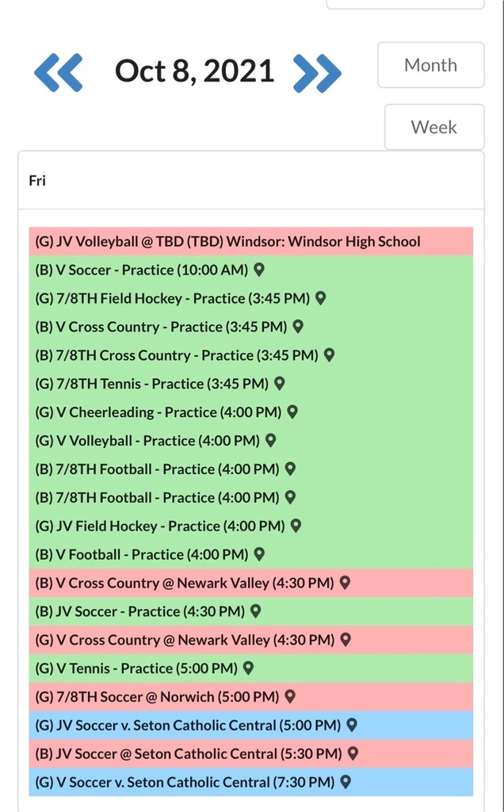Screen dimensions: 504x812
Task: Click location pin beside G V Tennis Practice
Action: coord(248,668)
